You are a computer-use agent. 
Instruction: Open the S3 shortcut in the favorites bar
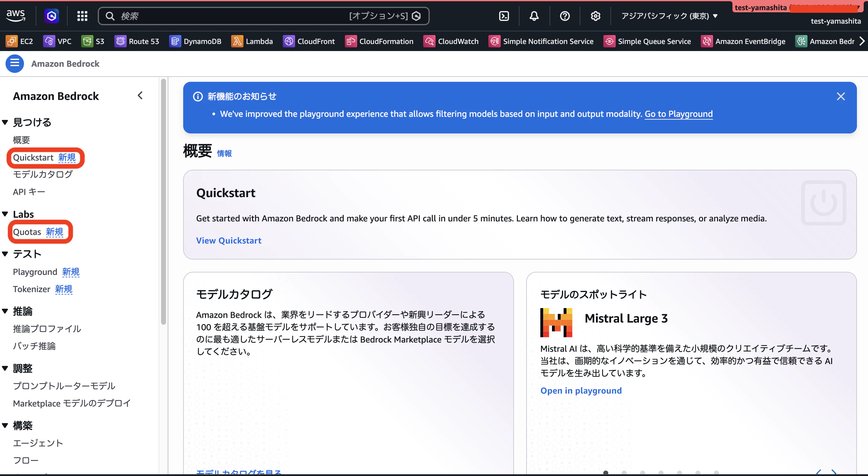93,41
